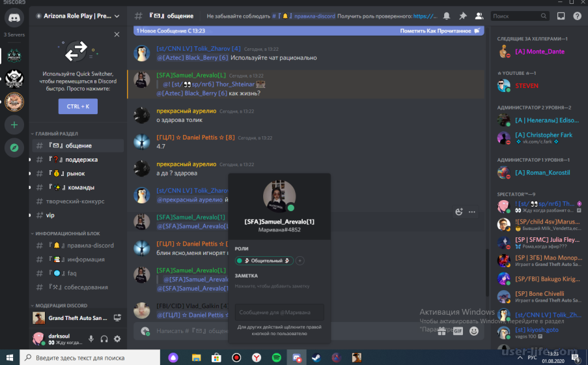
Task: Click Windows taskbar search box
Action: coord(90,357)
